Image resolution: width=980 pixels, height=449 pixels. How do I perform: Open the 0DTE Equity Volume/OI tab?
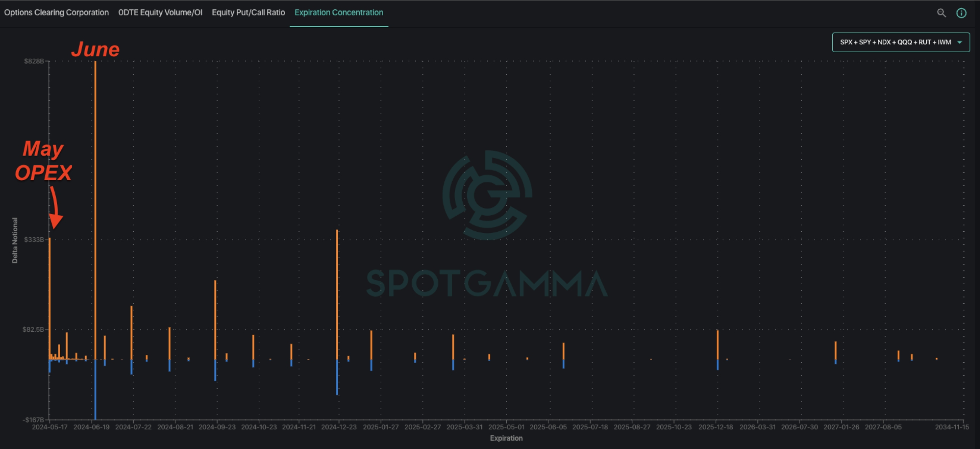pyautogui.click(x=160, y=12)
